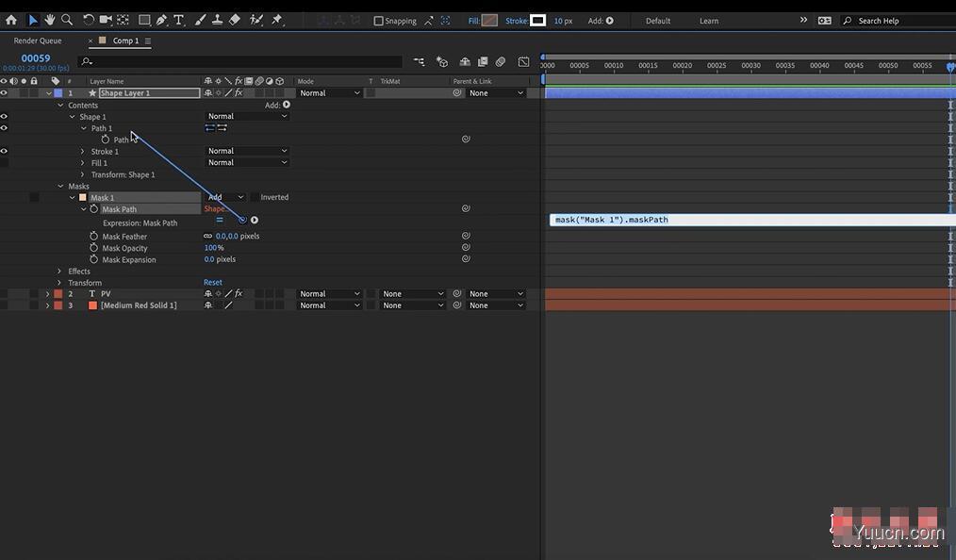Hide Stroke 1 visibility eye

4,151
